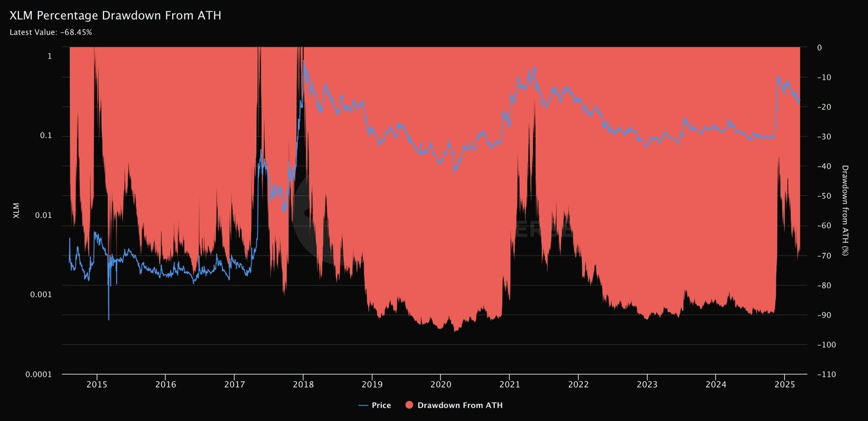The image size is (868, 421).
Task: Click the right axis title Drawdown from ATH (%)
Action: tap(845, 210)
